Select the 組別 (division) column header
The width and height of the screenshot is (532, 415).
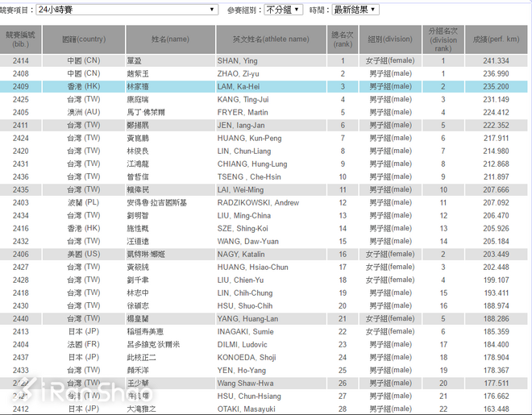point(391,39)
